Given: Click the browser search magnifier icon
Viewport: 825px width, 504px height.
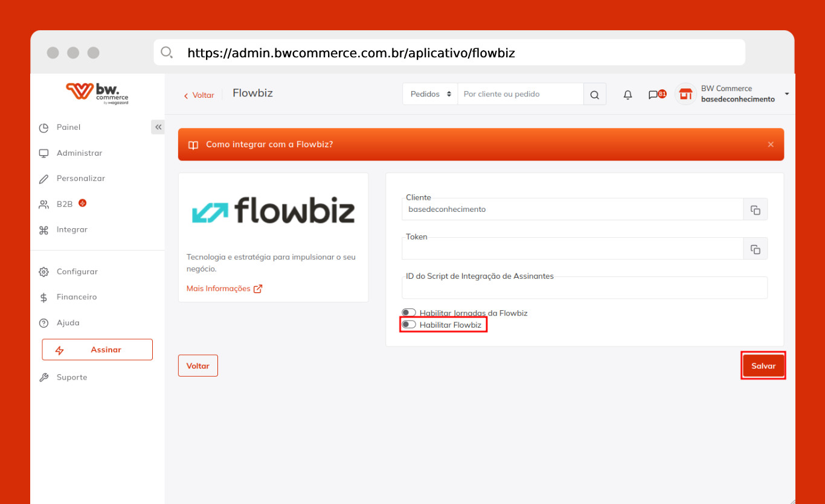Looking at the screenshot, I should [x=167, y=53].
